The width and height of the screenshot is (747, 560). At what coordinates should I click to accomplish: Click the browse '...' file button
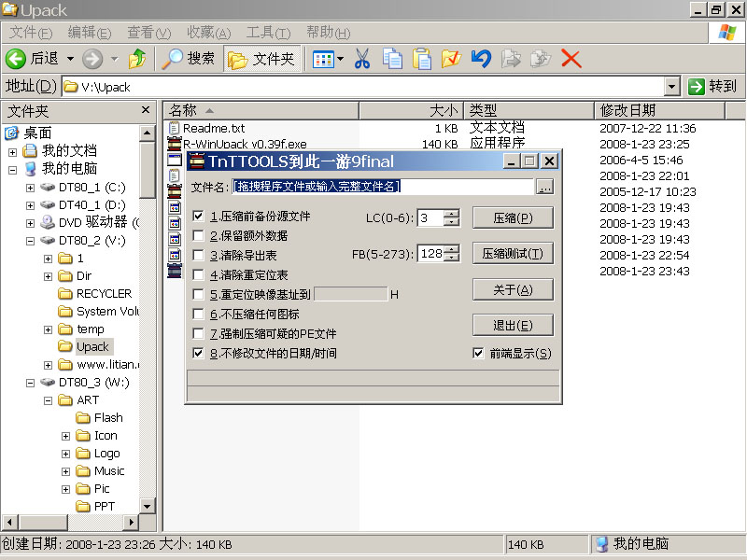pos(544,186)
